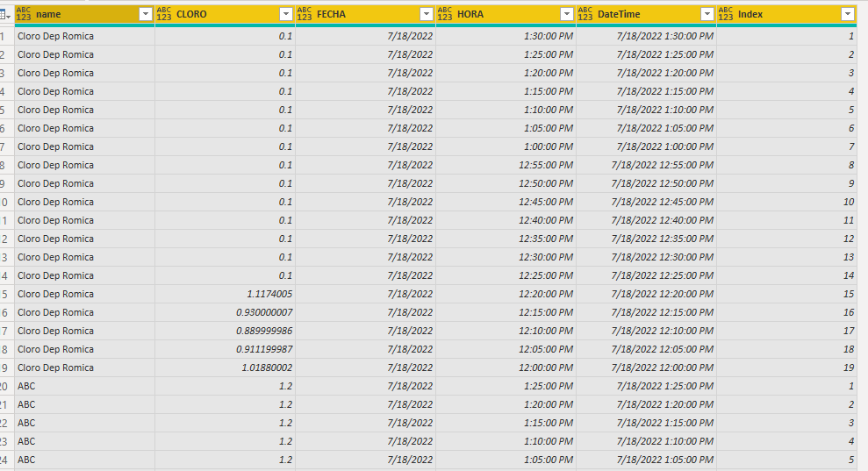
Task: Click CLORO cell with value 0.930000007
Action: (226, 312)
